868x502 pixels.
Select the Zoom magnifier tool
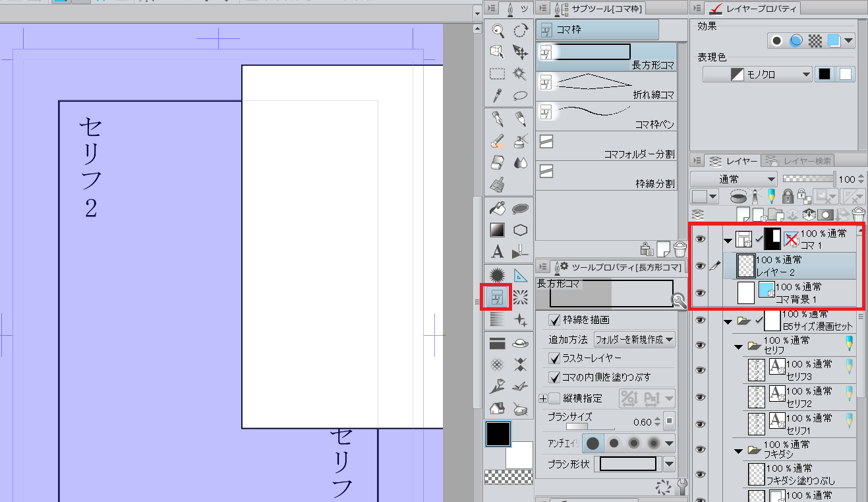tap(498, 30)
